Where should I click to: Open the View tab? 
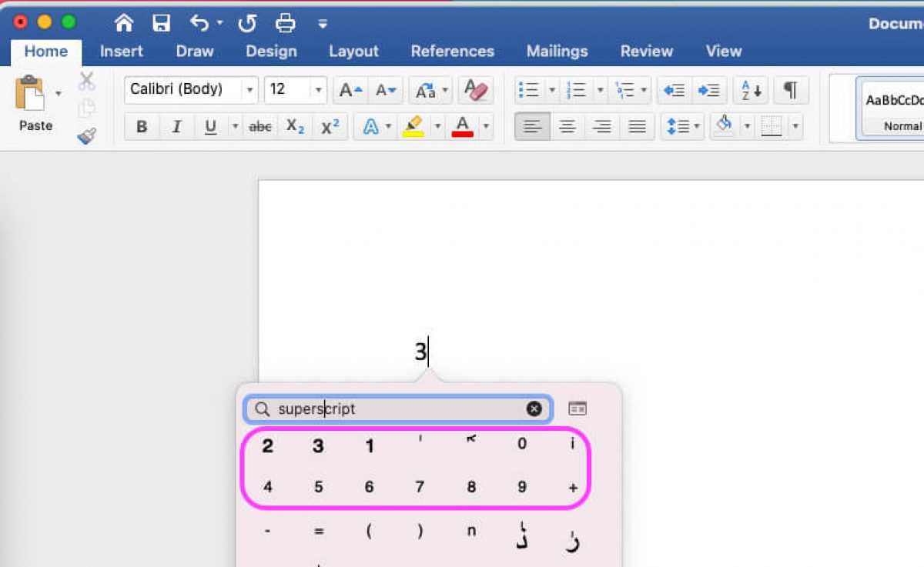[x=724, y=52]
